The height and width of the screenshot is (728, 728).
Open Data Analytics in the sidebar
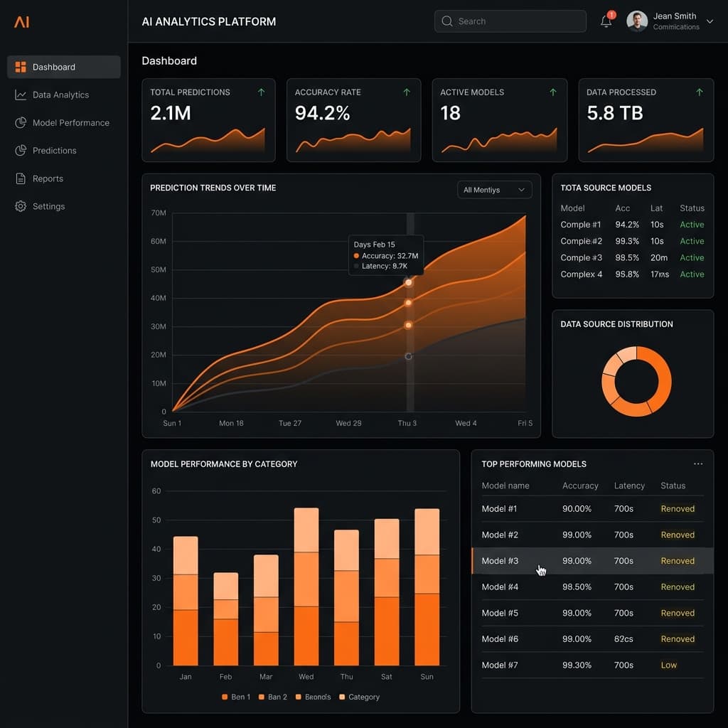point(64,95)
